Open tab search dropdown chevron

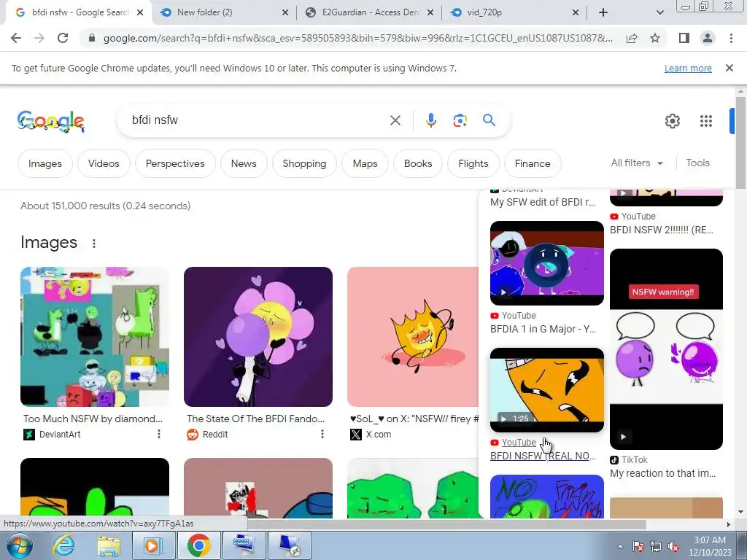(659, 12)
